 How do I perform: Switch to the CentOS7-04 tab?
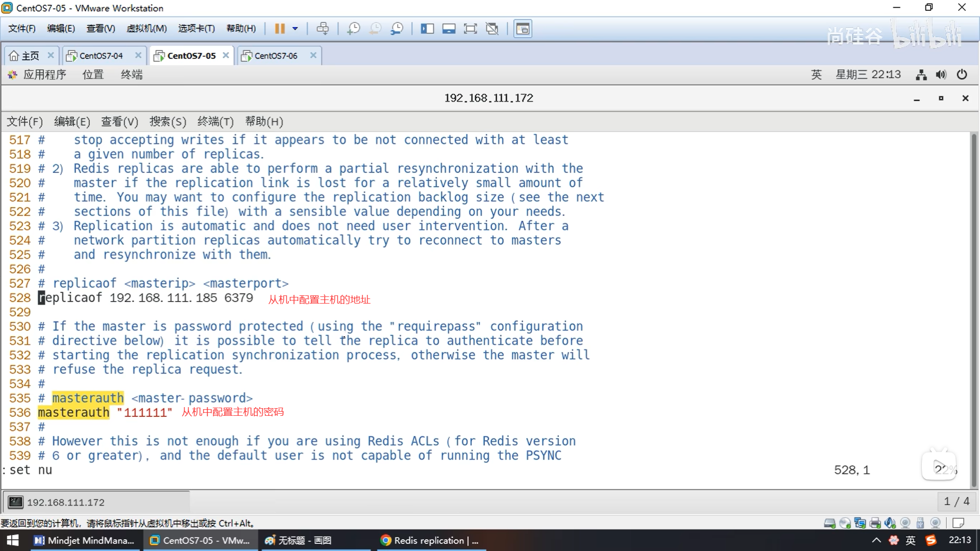[101, 56]
